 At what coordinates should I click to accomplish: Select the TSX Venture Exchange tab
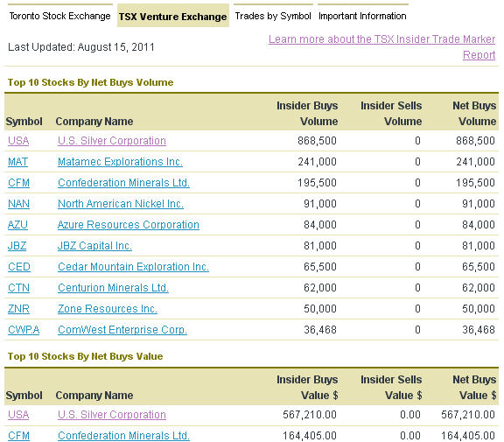point(173,17)
